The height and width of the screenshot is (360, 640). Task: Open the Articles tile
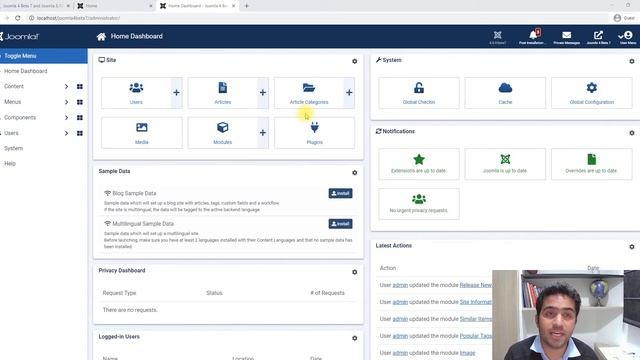222,93
